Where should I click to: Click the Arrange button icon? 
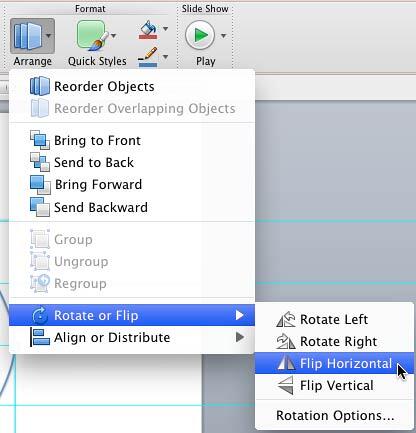pyautogui.click(x=27, y=36)
